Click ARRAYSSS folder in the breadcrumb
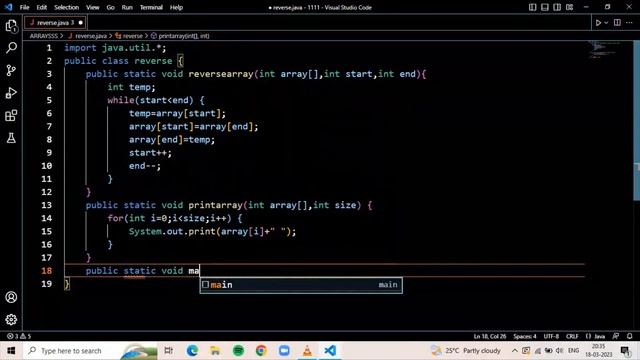This screenshot has width=640, height=360. (44, 36)
